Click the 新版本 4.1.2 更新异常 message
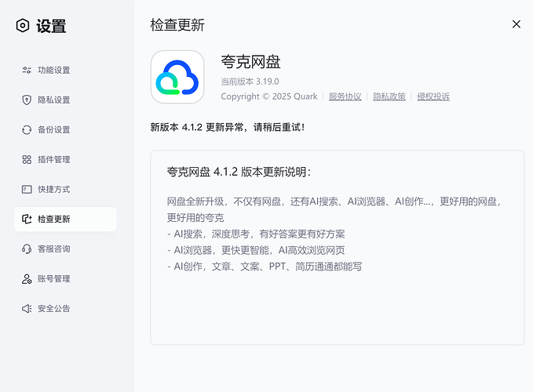Image resolution: width=533 pixels, height=392 pixels. (x=228, y=127)
